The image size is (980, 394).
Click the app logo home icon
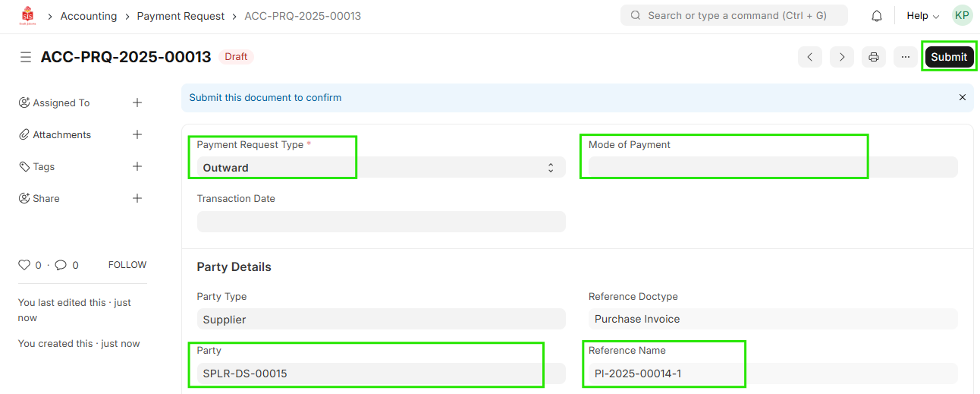(x=28, y=16)
